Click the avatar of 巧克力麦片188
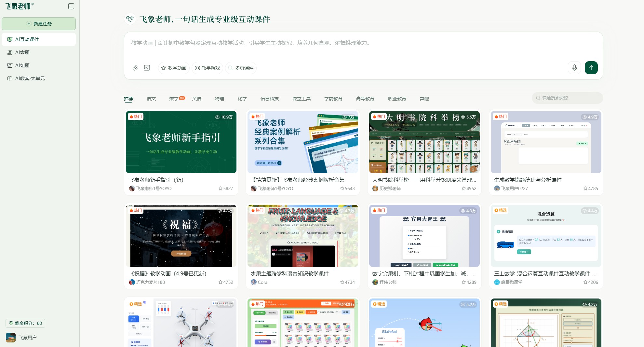The image size is (644, 347). (132, 282)
